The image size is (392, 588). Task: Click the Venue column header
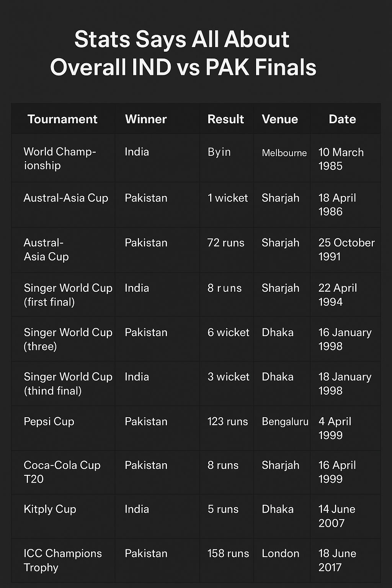[280, 119]
